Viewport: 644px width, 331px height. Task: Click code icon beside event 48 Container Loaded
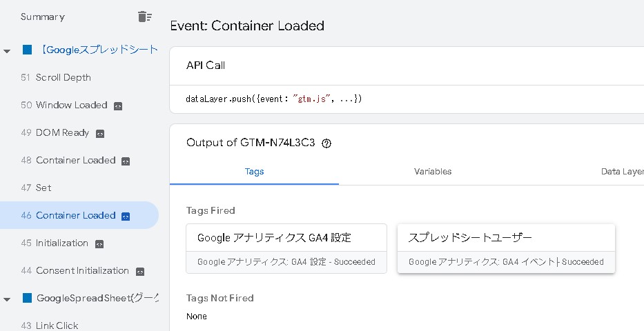point(126,161)
